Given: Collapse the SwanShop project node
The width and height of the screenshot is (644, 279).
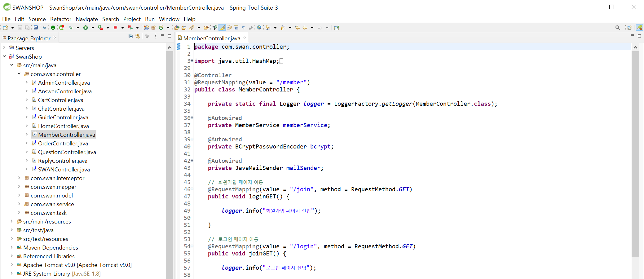Looking at the screenshot, I should click(x=4, y=56).
